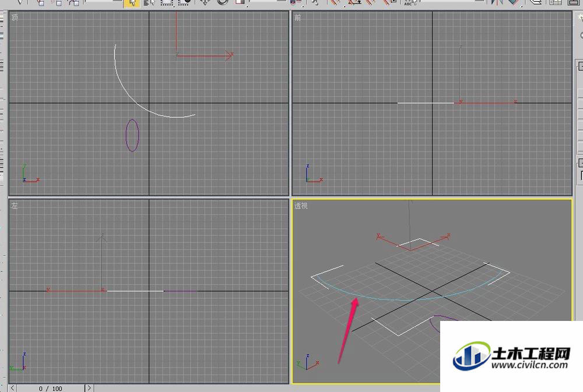Screen dimensions: 583x392
Task: Toggle the 3D Snaps button
Action: click(x=336, y=2)
